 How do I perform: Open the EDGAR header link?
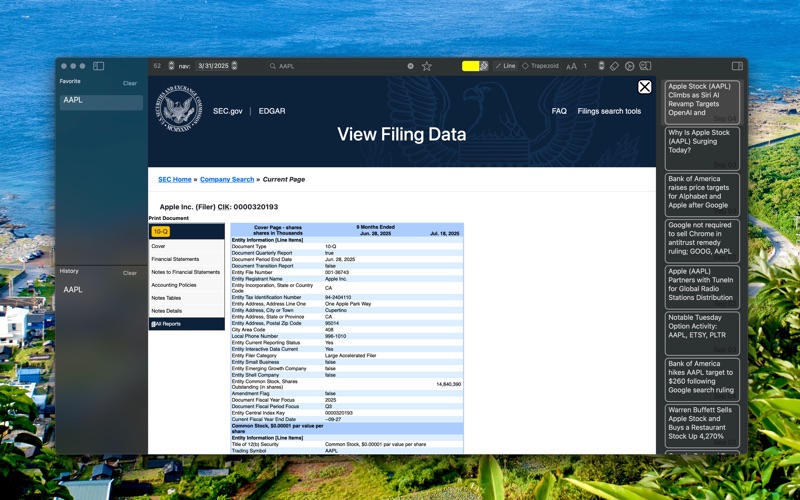click(272, 111)
